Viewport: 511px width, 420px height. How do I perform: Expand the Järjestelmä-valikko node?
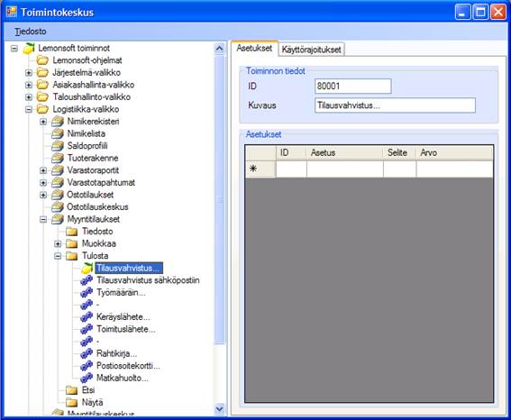pos(29,73)
